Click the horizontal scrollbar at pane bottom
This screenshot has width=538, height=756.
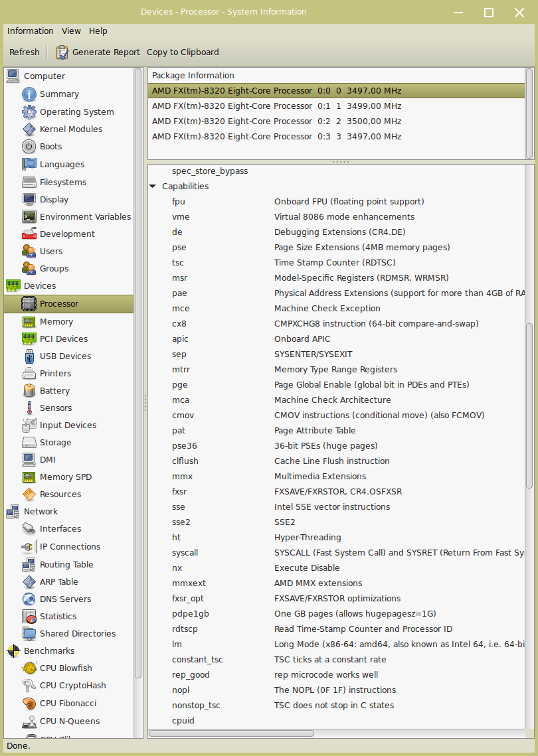point(232,733)
